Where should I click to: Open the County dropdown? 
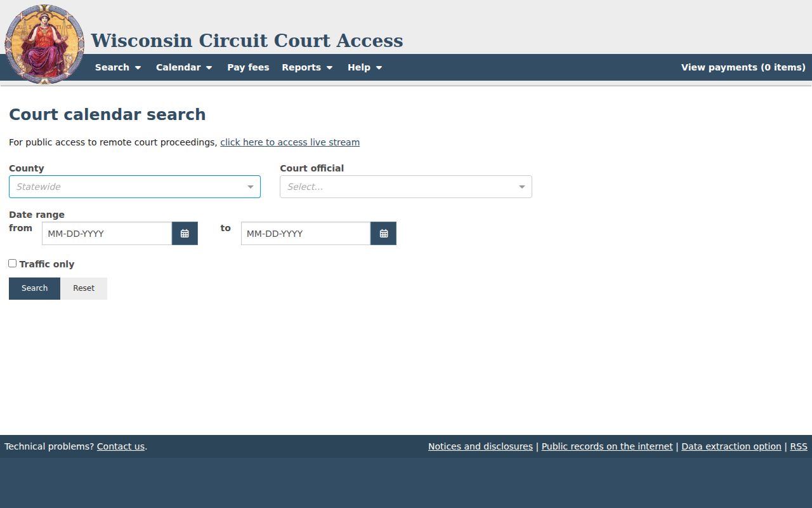coord(134,187)
